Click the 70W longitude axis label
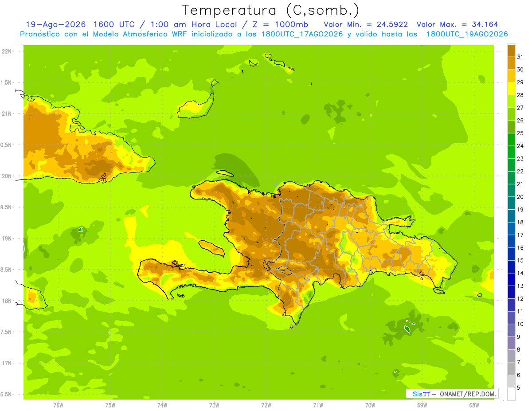Viewport: 532px width, 411px height. click(x=370, y=405)
